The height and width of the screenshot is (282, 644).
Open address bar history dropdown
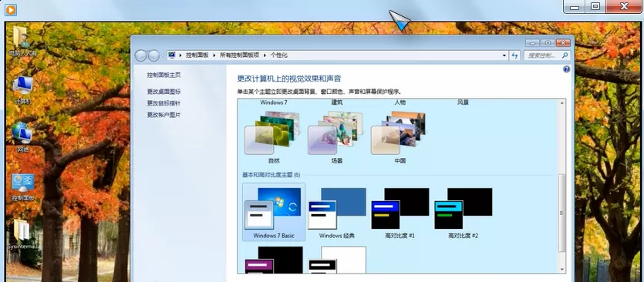pyautogui.click(x=504, y=55)
